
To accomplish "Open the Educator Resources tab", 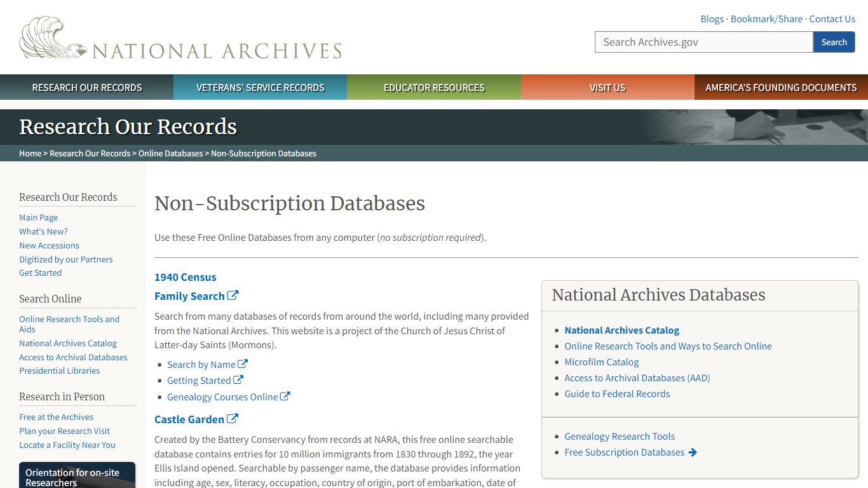I will tap(434, 87).
